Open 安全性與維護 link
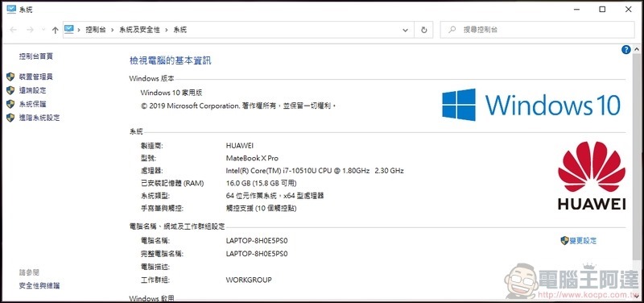The height and width of the screenshot is (303, 644). (39, 285)
